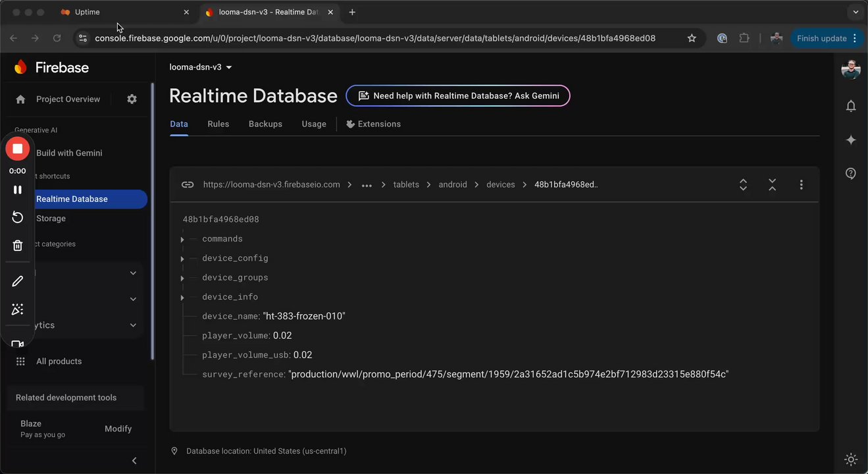
Task: Toggle the light/dark theme icon
Action: [851, 459]
